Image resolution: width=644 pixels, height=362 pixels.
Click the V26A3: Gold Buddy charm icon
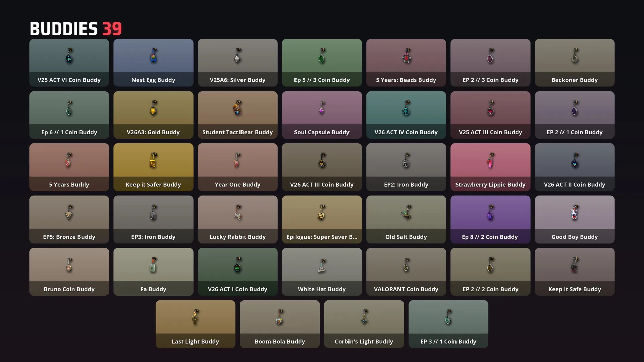coord(153,108)
